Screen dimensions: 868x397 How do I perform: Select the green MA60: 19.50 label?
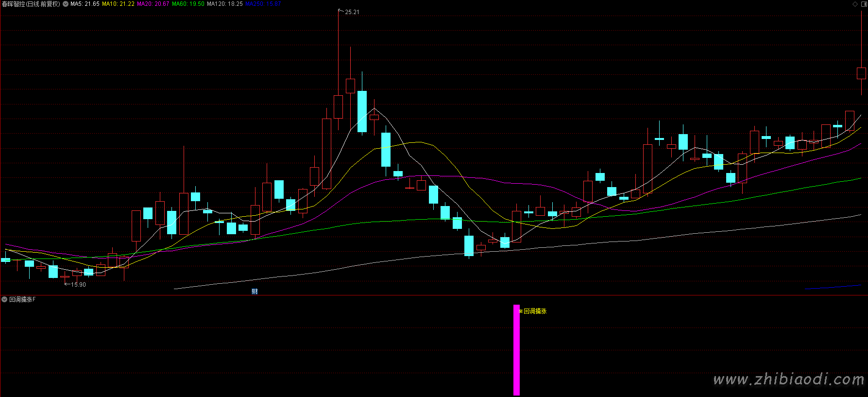(188, 4)
